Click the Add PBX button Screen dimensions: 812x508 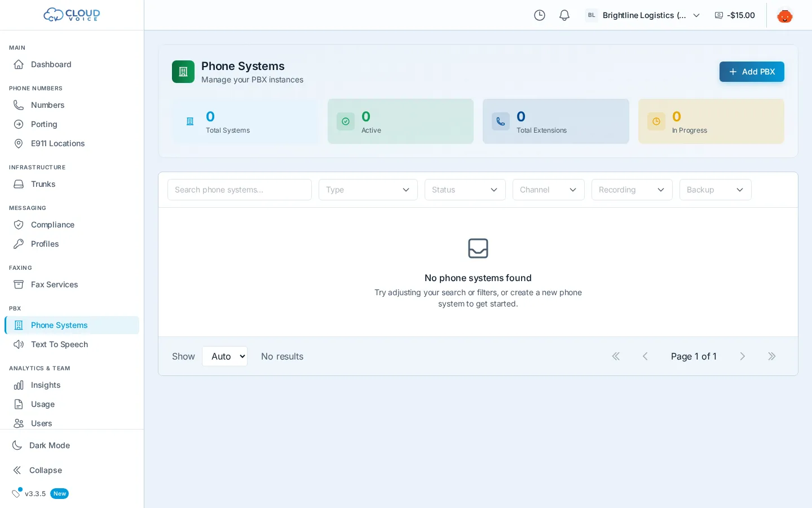pos(752,72)
